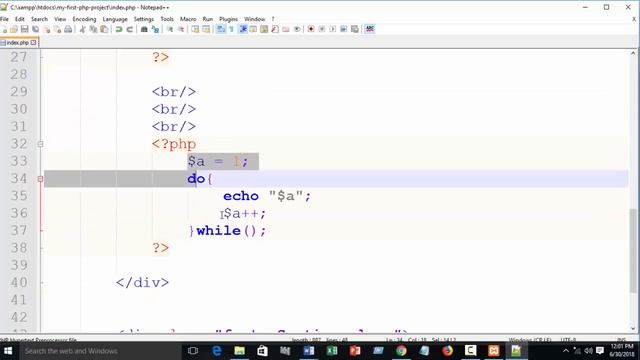Copy the selection using the Copy toolbar icon
The image size is (640, 360).
[x=93, y=29]
